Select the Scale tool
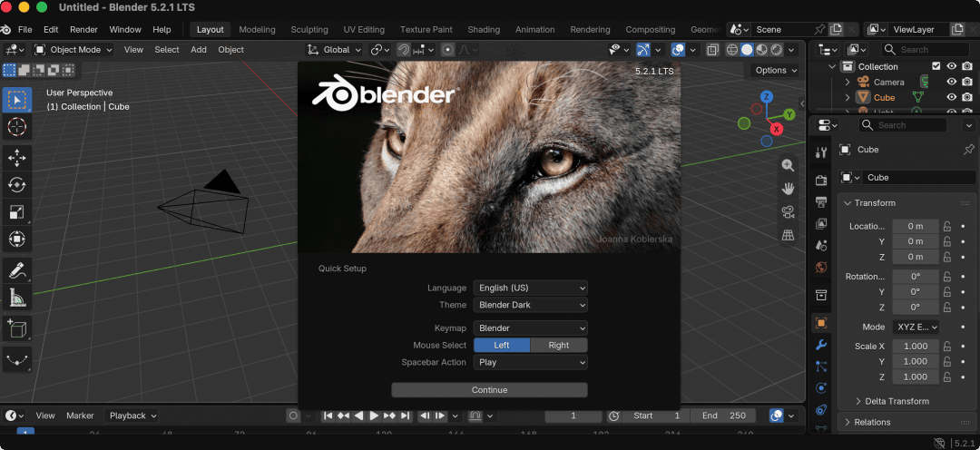 coord(17,212)
